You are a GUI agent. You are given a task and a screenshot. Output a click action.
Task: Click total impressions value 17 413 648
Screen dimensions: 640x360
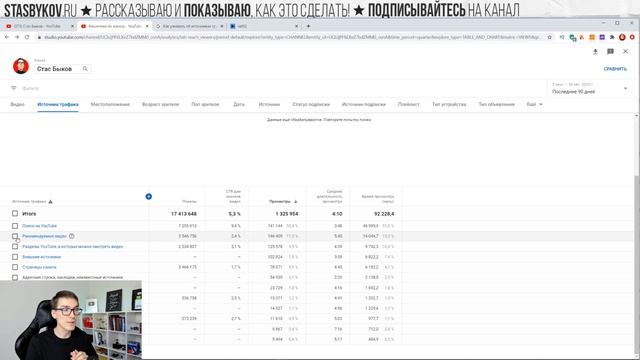click(x=184, y=214)
